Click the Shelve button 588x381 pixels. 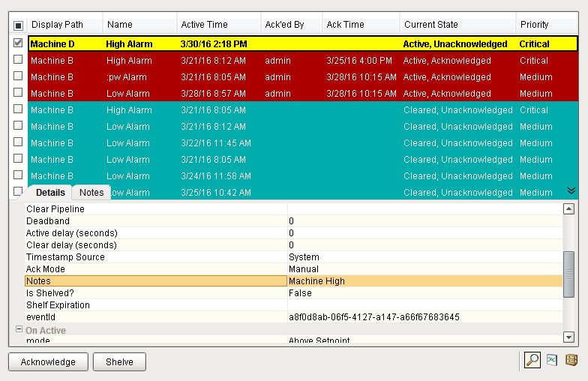119,361
